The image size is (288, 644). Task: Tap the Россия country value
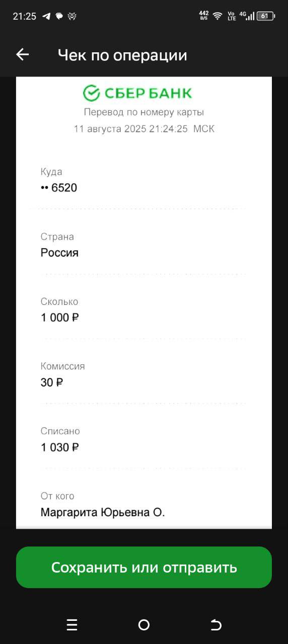coord(59,253)
